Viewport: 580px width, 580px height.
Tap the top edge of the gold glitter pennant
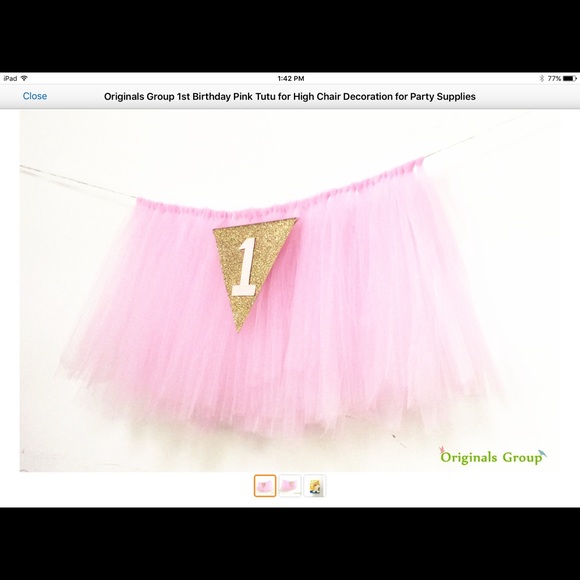tap(255, 224)
